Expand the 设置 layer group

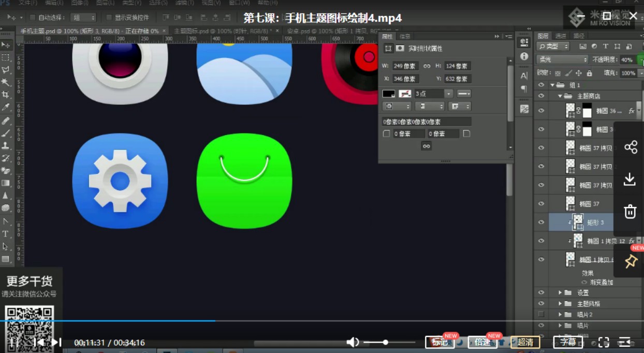[x=560, y=293]
